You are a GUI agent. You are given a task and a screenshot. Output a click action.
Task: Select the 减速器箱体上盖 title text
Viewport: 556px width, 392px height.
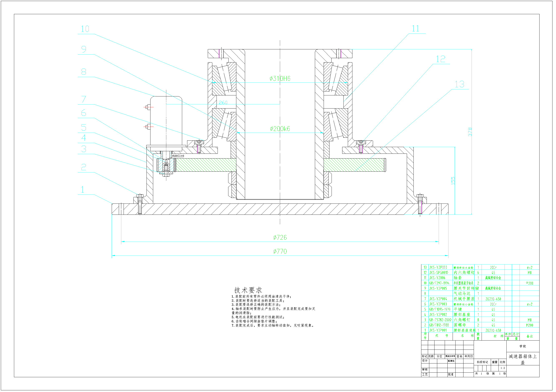[x=523, y=359]
